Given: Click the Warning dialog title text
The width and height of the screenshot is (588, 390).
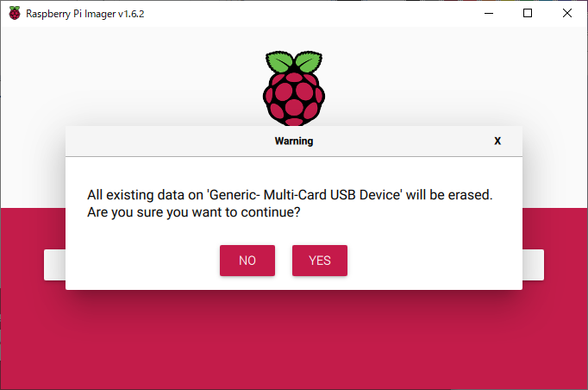Looking at the screenshot, I should (x=294, y=142).
